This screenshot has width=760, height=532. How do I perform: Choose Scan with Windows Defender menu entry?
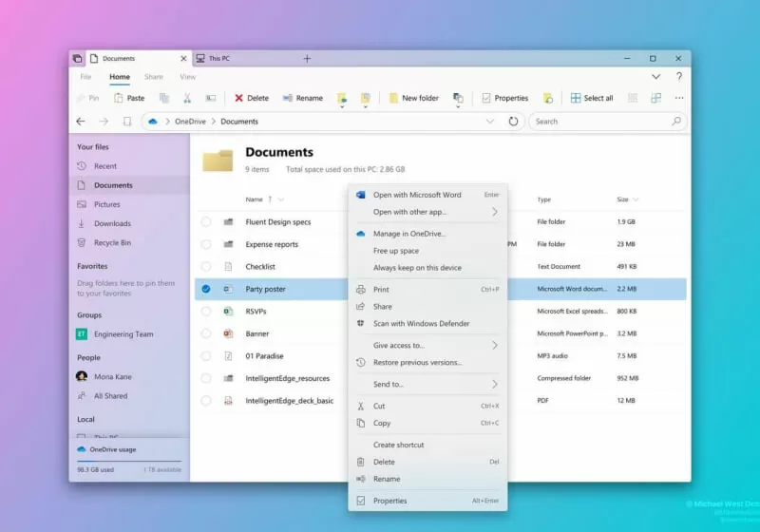[x=421, y=324]
